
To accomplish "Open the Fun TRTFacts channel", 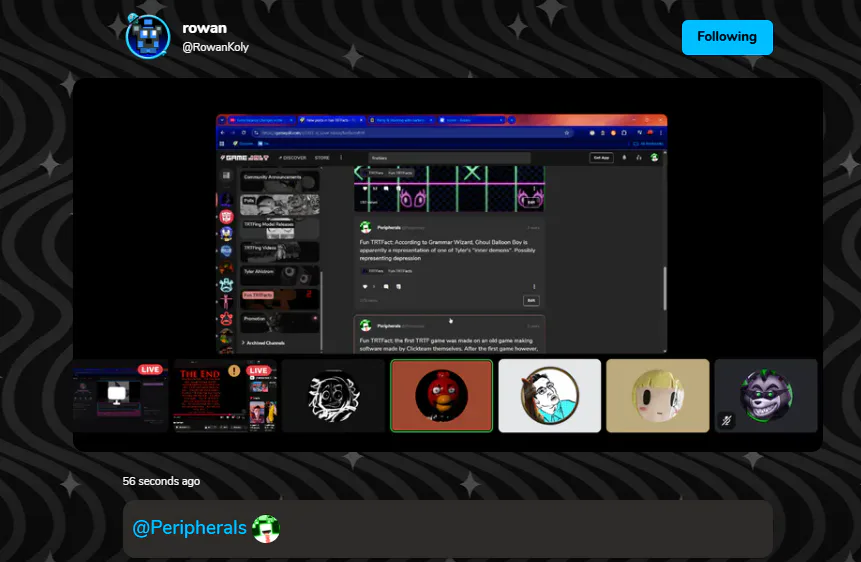I will click(280, 299).
